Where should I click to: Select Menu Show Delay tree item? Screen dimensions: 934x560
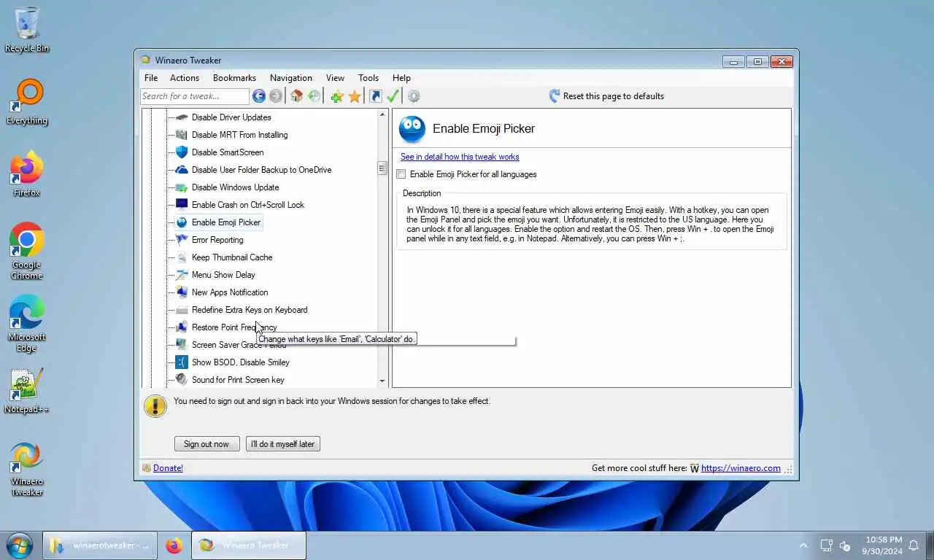click(x=223, y=275)
